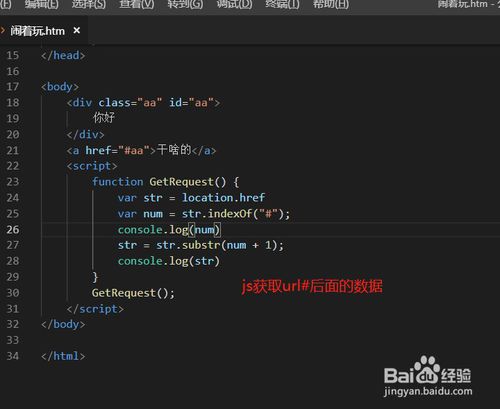Open the 选择(S) menu

click(x=89, y=4)
